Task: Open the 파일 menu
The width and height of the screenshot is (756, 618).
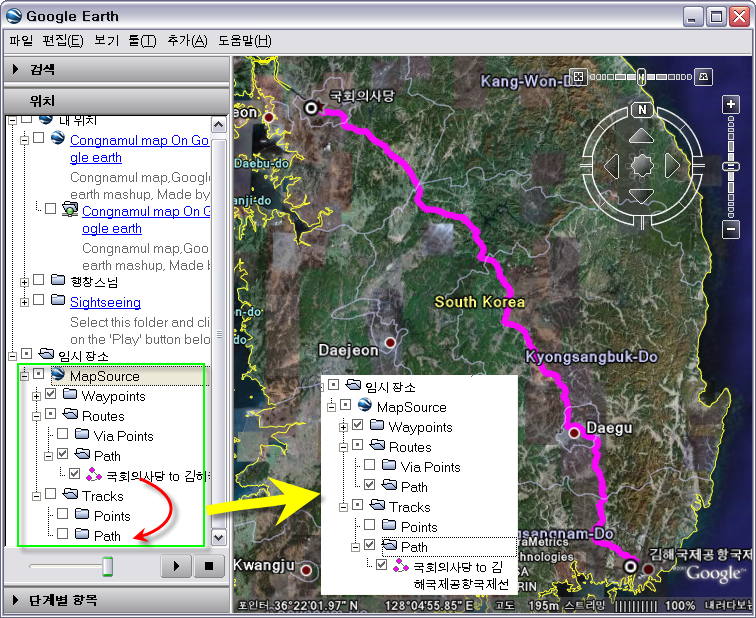Action: (x=21, y=40)
